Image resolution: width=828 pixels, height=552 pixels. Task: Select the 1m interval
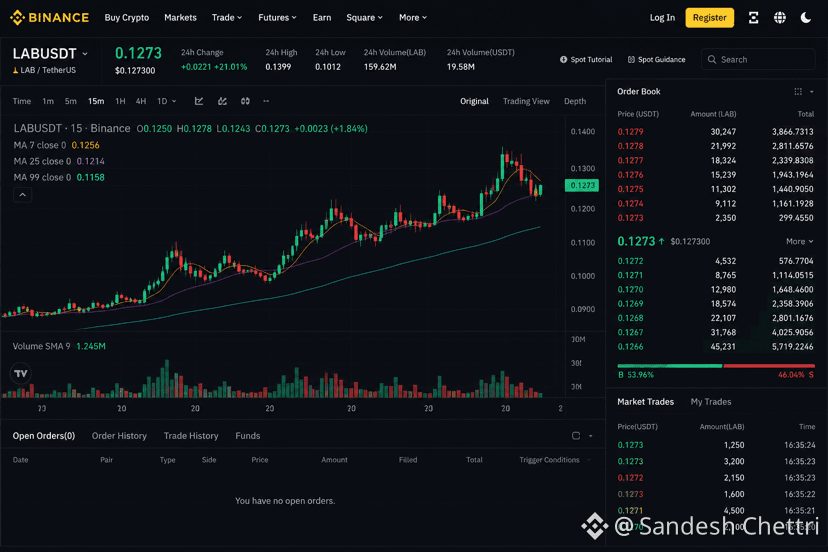click(48, 101)
